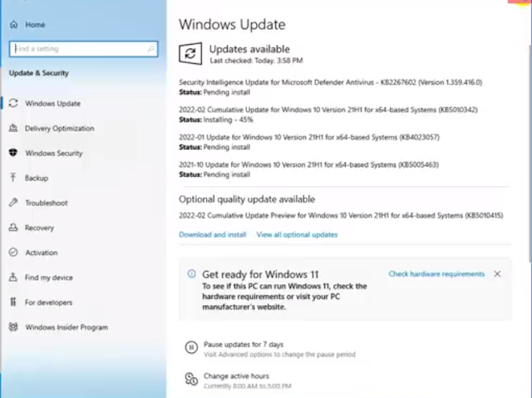Click the Backup arrow icon

pyautogui.click(x=13, y=178)
